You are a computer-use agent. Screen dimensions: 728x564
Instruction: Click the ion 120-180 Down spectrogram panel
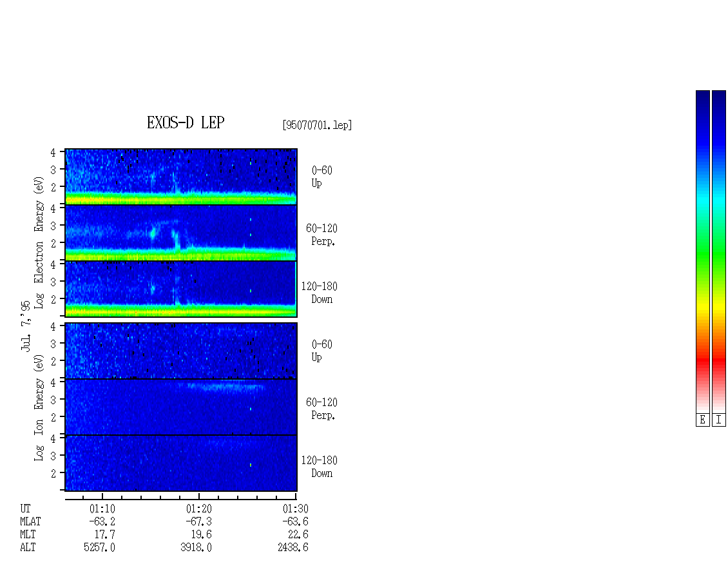(x=181, y=463)
